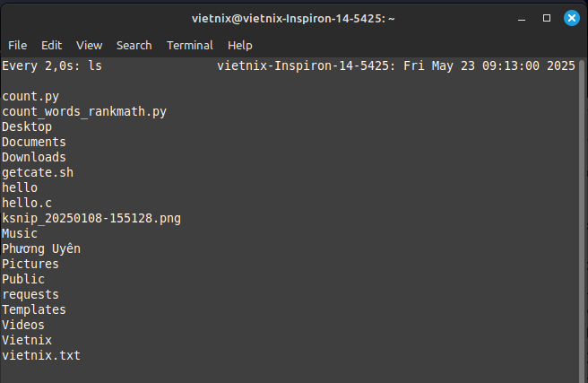
Task: Open the File menu
Action: click(x=17, y=46)
